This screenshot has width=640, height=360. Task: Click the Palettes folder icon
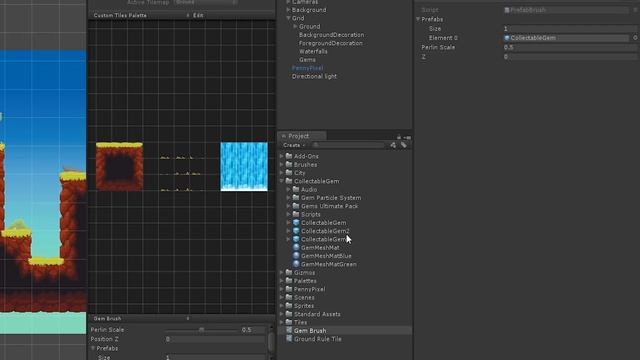pos(289,281)
